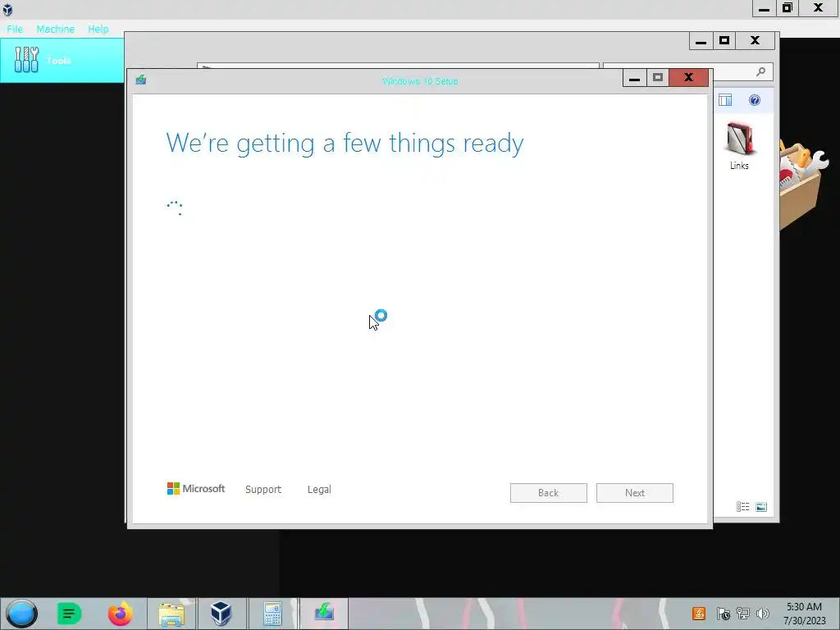Click the VirtualBox cube icon in the title bar
The image size is (840, 630).
pos(7,9)
